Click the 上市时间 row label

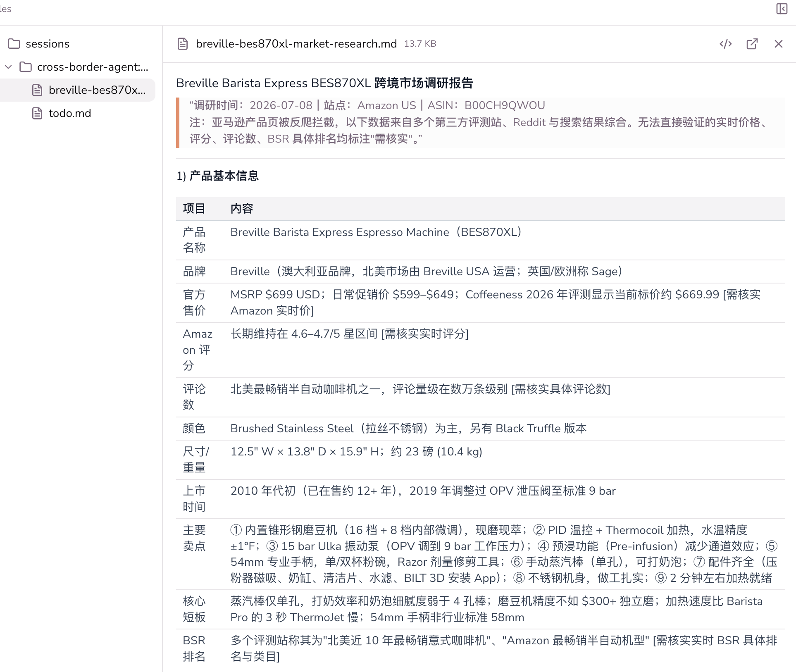[194, 499]
